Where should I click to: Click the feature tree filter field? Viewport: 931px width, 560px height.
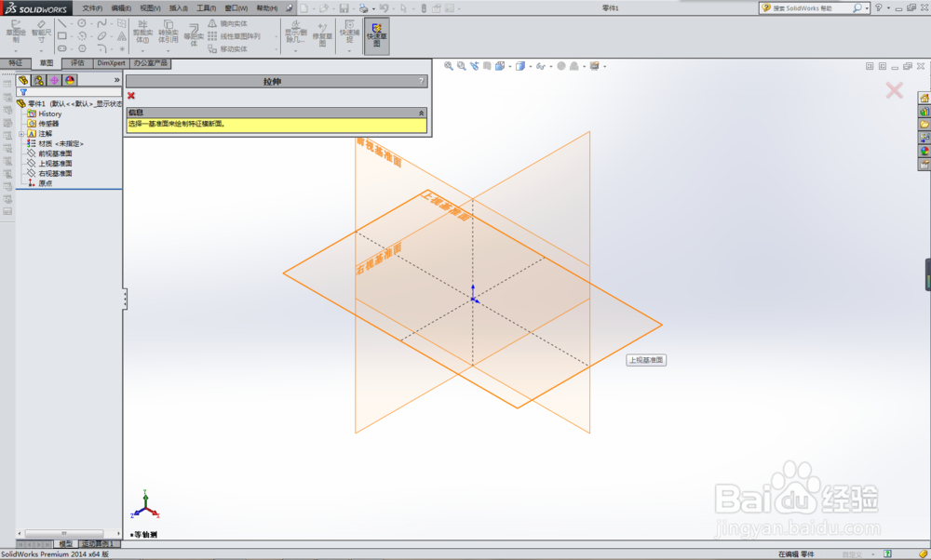(x=69, y=92)
